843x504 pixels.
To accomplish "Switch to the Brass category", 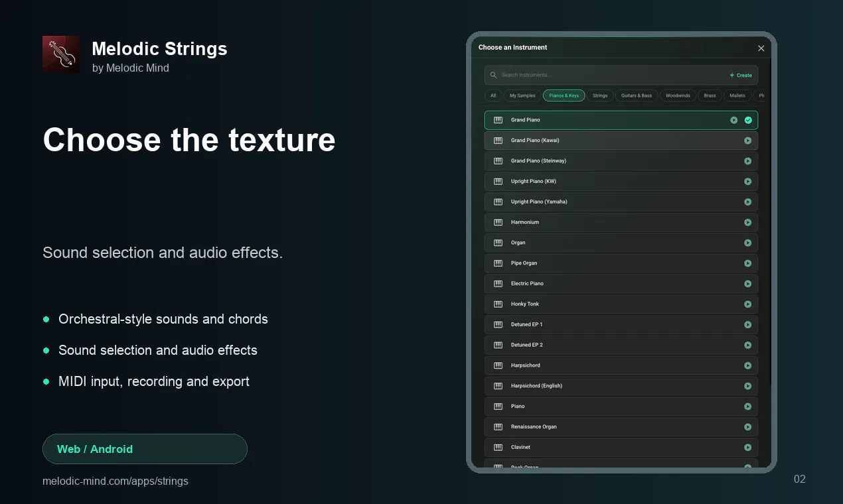I will [710, 95].
